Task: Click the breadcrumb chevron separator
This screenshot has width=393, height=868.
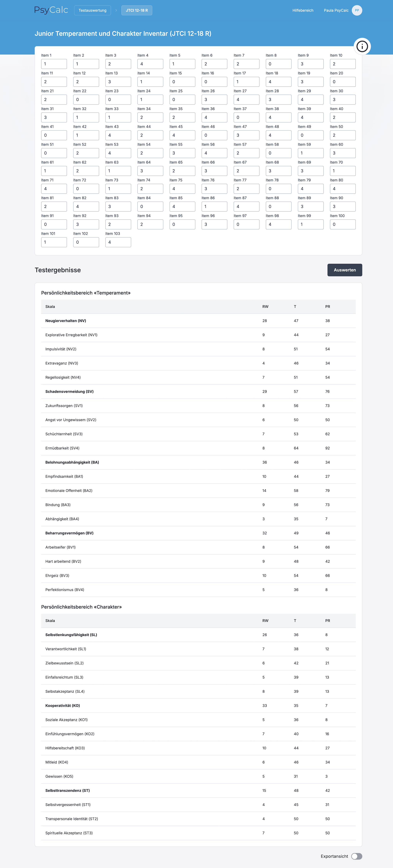Action: [116, 11]
